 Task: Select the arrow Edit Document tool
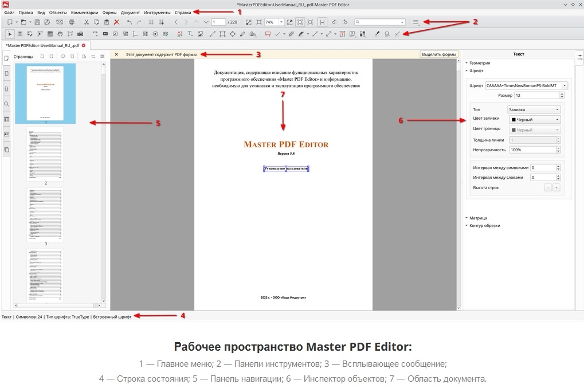[10, 34]
